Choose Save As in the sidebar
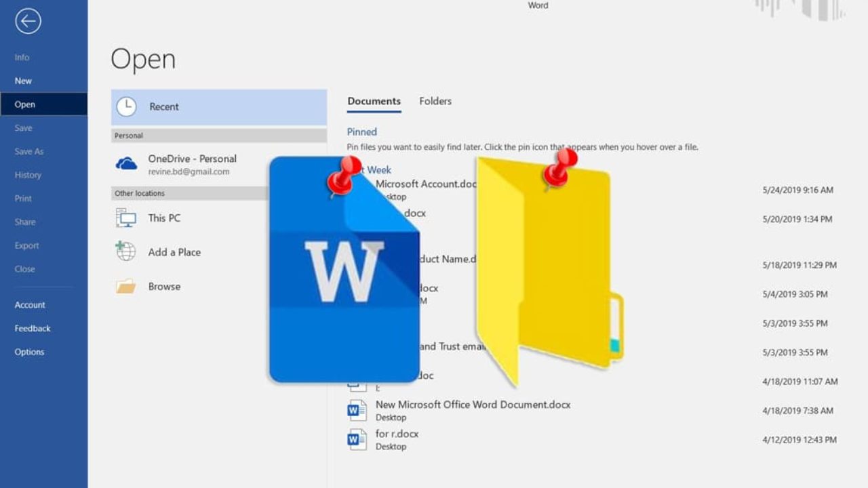This screenshot has height=488, width=868. pyautogui.click(x=29, y=152)
